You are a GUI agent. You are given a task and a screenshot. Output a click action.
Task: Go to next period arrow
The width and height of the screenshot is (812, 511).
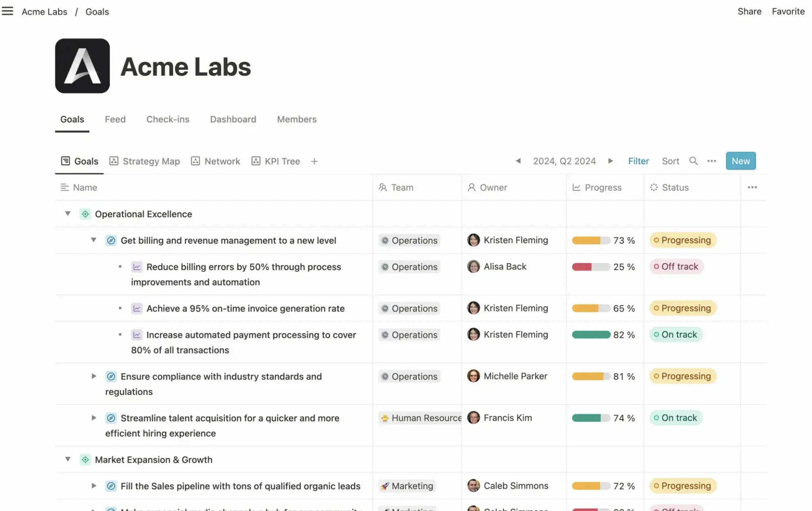pos(610,161)
